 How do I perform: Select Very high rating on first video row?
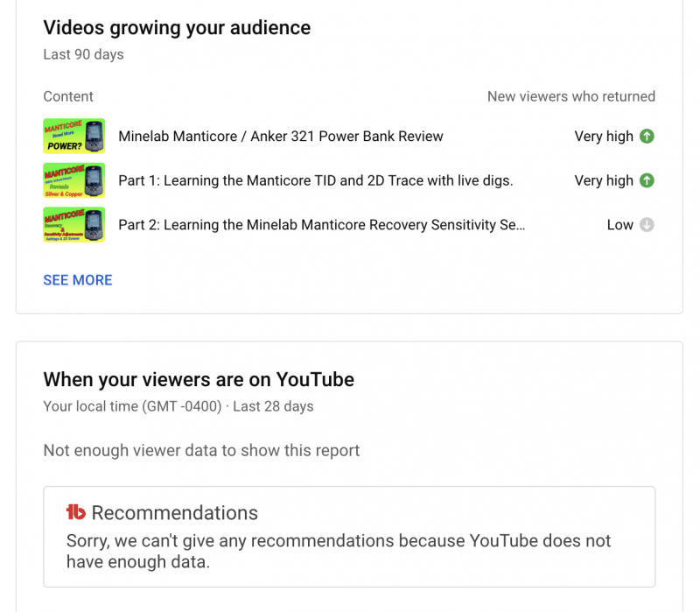603,137
